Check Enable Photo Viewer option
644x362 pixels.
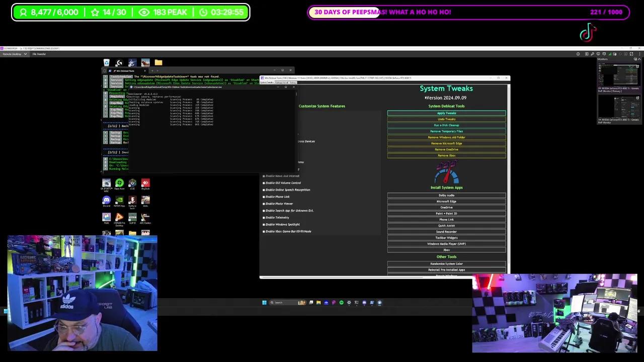coord(264,204)
